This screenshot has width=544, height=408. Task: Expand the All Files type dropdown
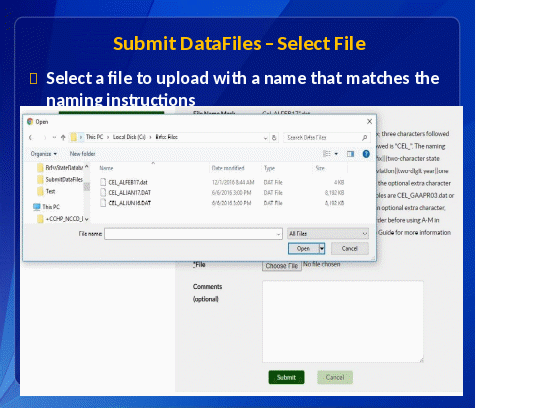(328, 233)
